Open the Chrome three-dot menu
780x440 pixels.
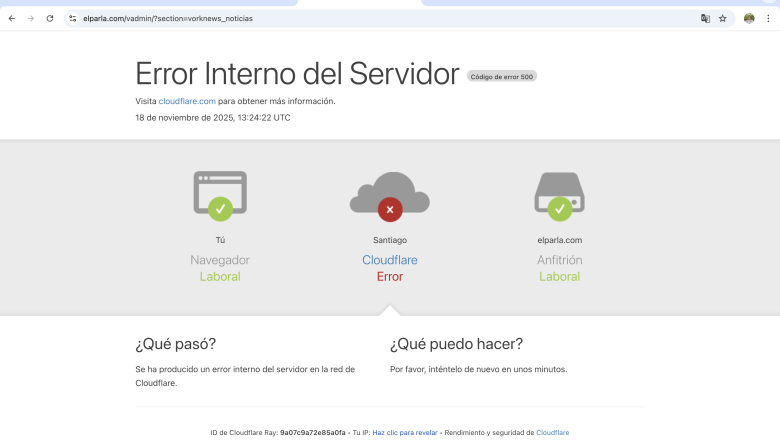[x=768, y=18]
